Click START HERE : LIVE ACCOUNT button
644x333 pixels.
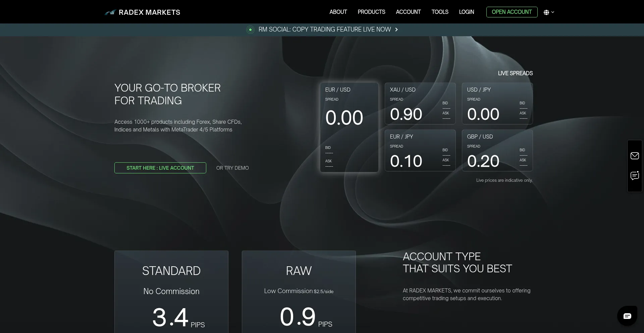pos(160,168)
